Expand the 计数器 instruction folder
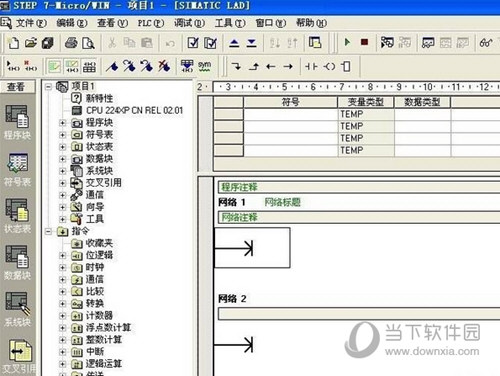Screen dimensions: 500x376 [x=62, y=316]
